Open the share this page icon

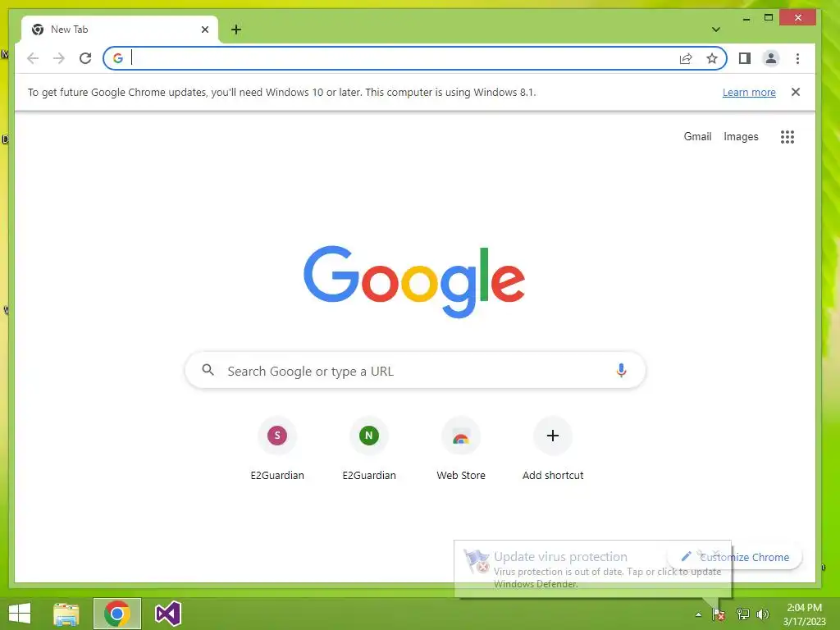point(686,58)
